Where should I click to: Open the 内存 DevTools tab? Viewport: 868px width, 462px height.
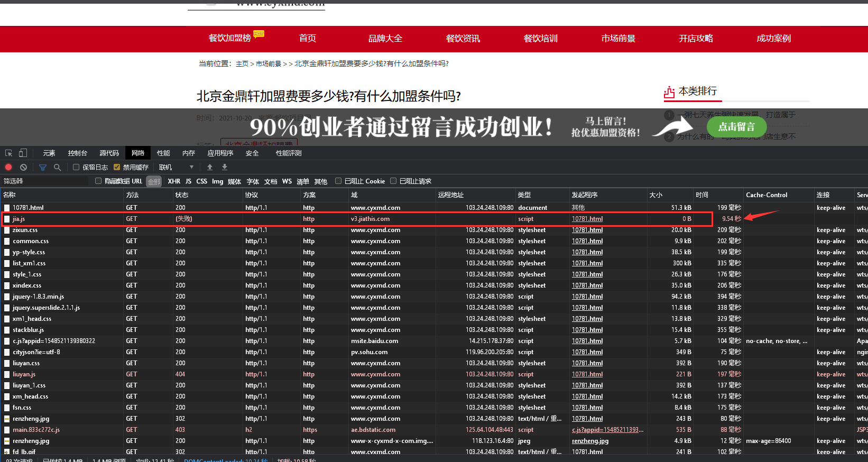pos(189,153)
